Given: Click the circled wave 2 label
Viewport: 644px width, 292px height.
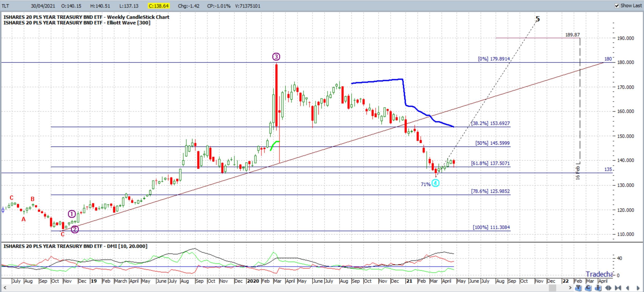Looking at the screenshot, I should (x=75, y=229).
